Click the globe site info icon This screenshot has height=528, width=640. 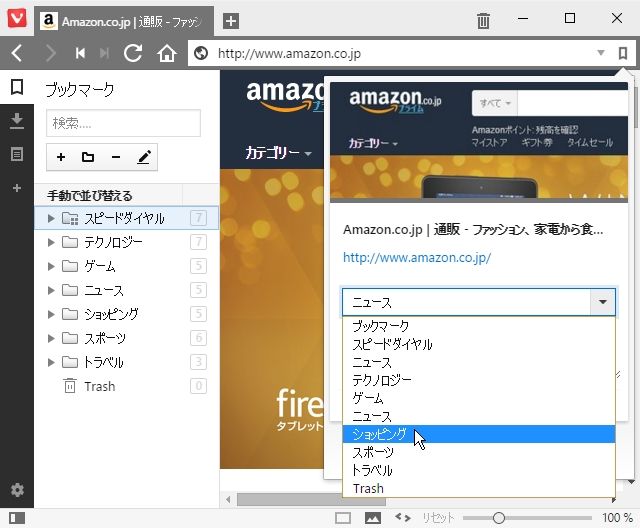click(x=201, y=53)
